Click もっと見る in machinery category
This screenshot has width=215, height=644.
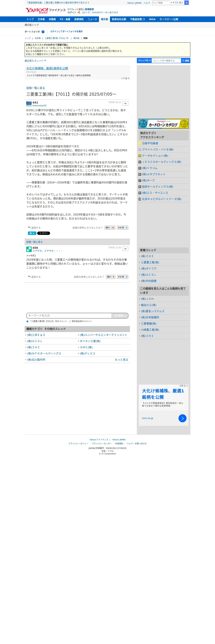[121, 360]
